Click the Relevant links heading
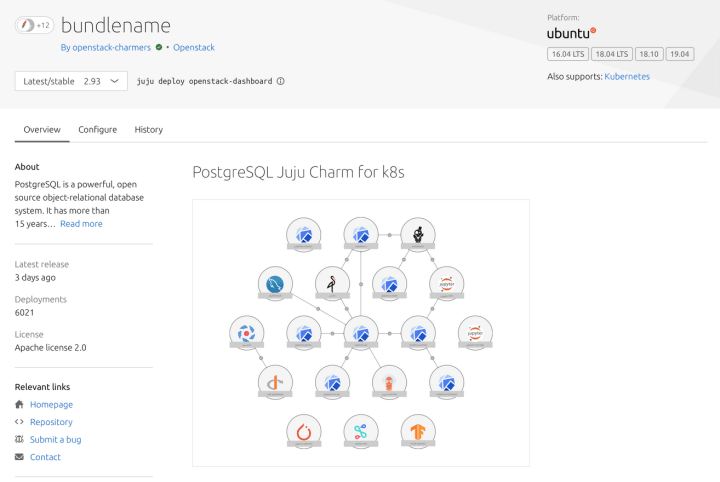Screen dimensions: 720x482 (42, 387)
